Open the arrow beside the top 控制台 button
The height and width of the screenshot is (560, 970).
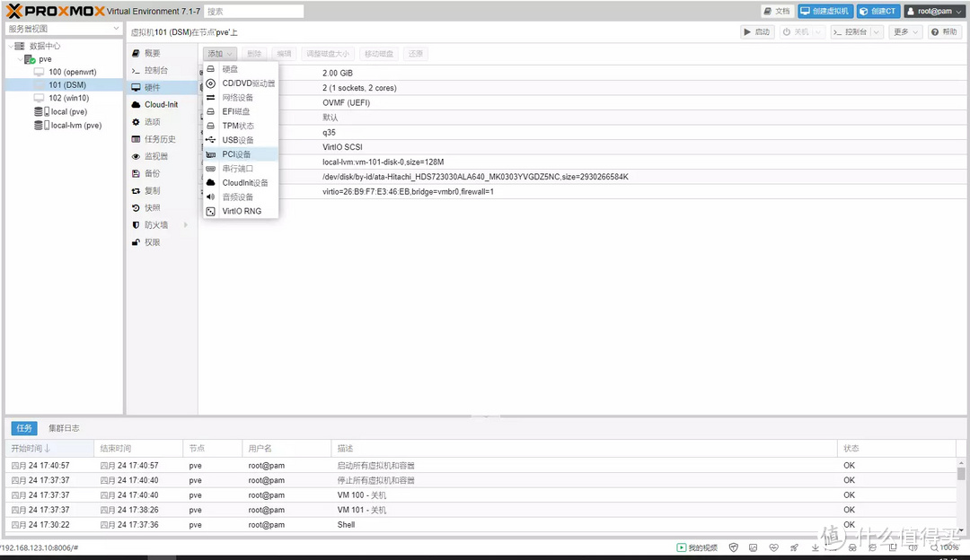coord(876,31)
